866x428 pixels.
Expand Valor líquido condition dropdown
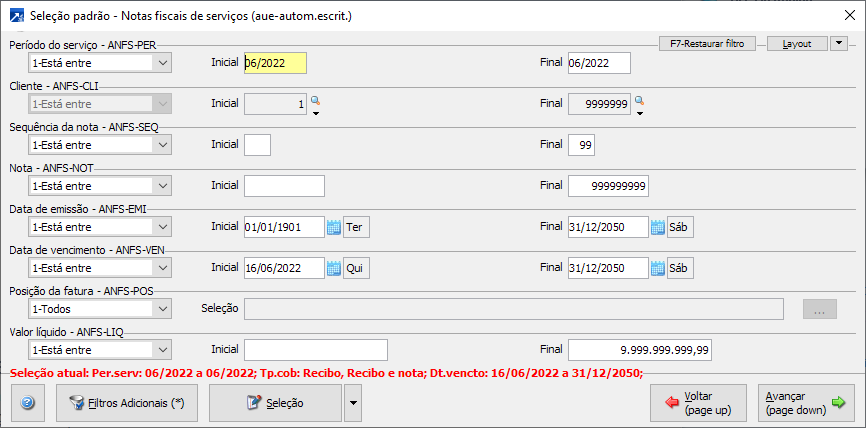[162, 350]
